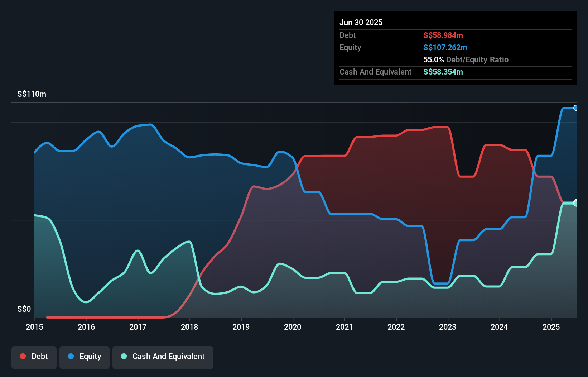The image size is (588, 377).
Task: Click the S$110m y-axis label
Action: 32,94
